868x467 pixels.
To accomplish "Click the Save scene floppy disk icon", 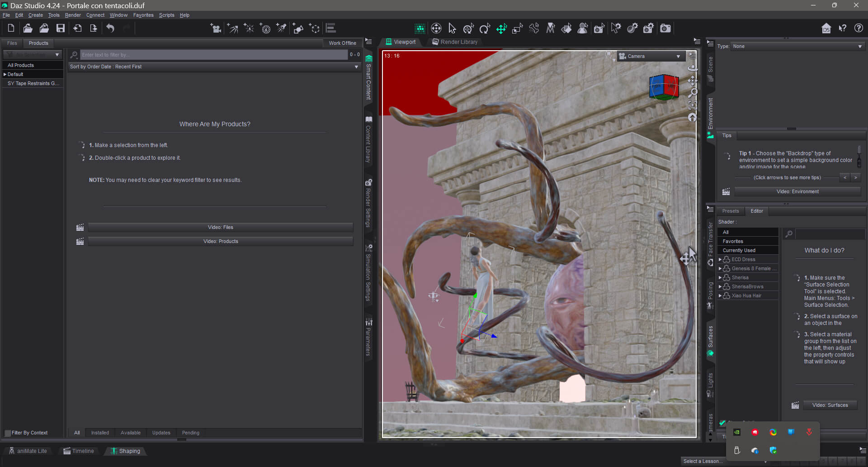I will (x=60, y=28).
